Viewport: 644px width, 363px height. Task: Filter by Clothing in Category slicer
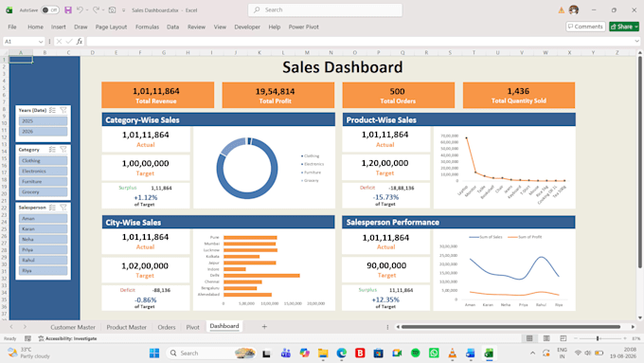(x=43, y=161)
